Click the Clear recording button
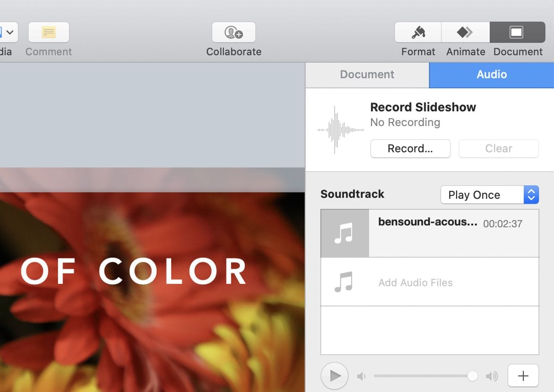The height and width of the screenshot is (392, 554). point(499,148)
